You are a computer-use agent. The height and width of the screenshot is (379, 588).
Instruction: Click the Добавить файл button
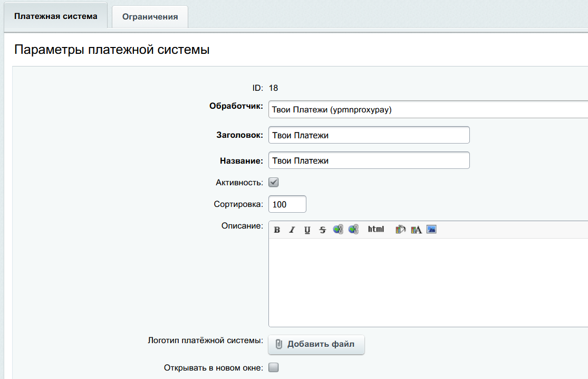(x=316, y=344)
